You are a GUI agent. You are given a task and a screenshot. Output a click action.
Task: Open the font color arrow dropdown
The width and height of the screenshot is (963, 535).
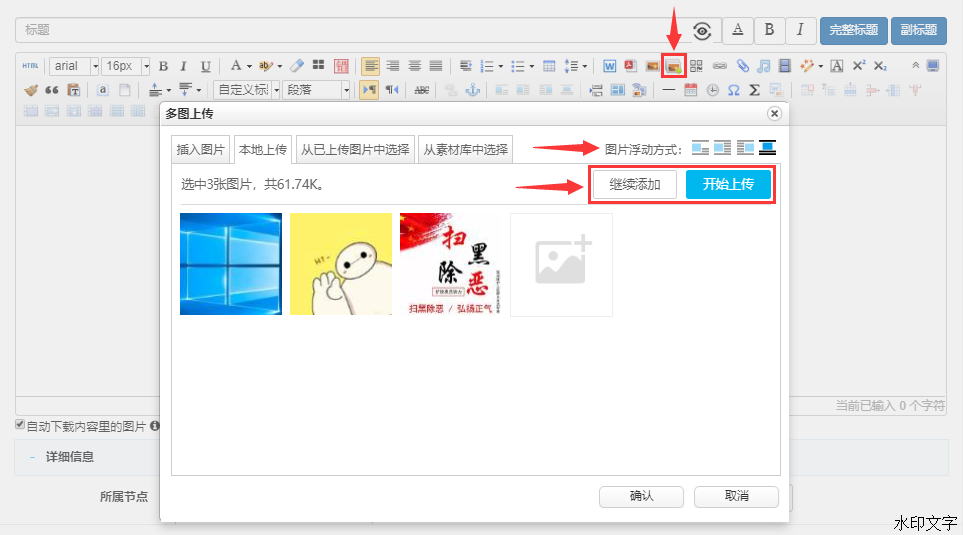(249, 66)
